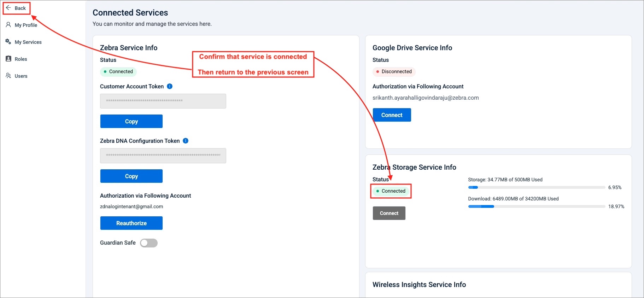Connect the Google Drive service
This screenshot has height=298, width=644.
pos(392,115)
